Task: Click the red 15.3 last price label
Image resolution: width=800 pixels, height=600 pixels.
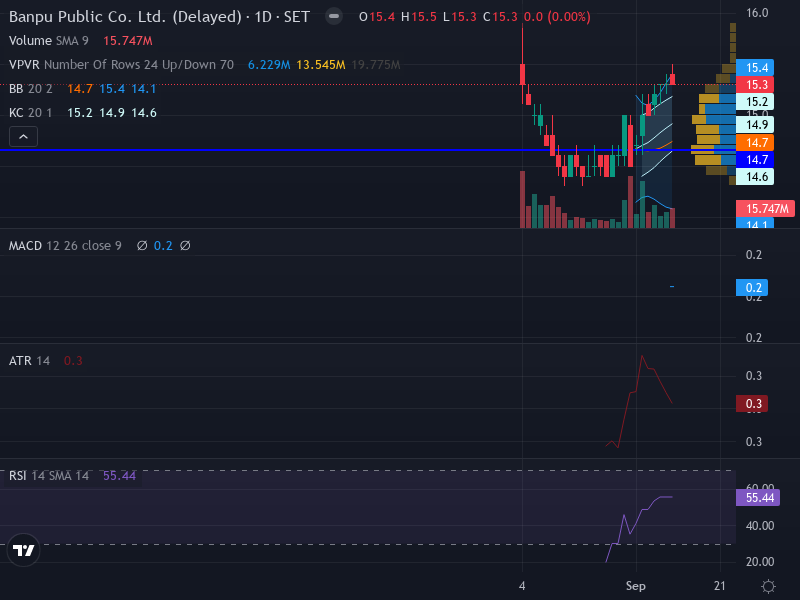Action: coord(755,85)
